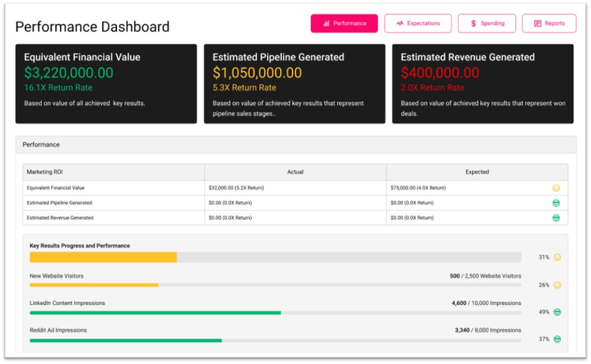Click the green smiley on Estimated Revenue Generated row

[x=556, y=217]
